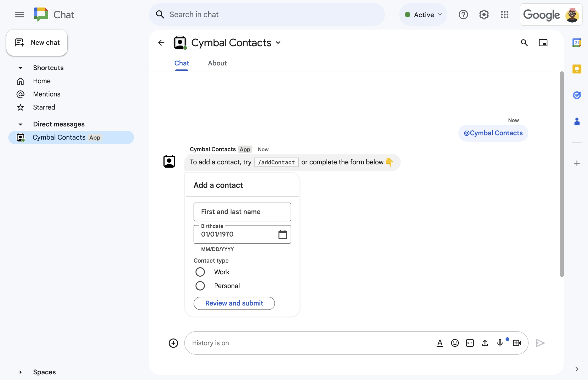
Task: Click the First and last name input field
Action: (x=242, y=212)
